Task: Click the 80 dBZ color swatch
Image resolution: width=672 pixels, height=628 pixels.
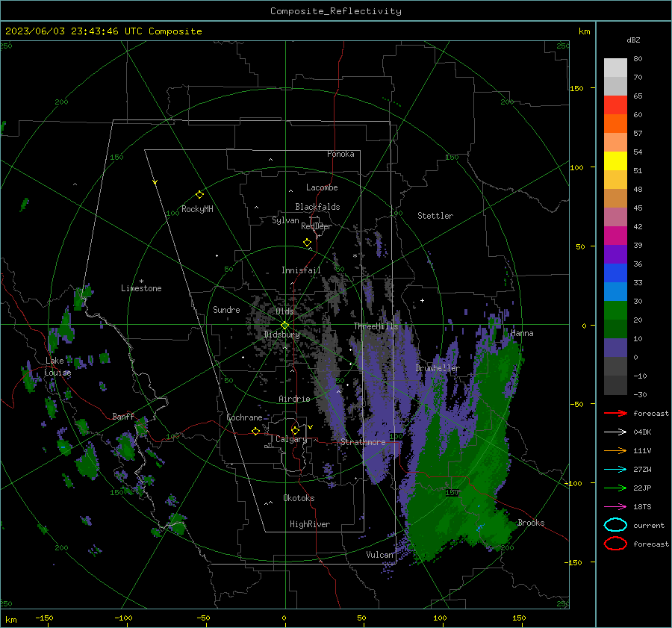Action: click(615, 67)
